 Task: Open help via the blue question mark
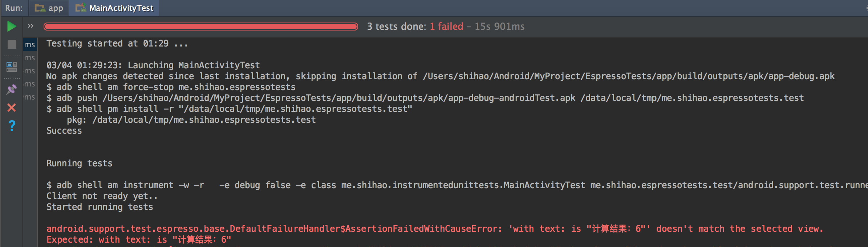12,126
